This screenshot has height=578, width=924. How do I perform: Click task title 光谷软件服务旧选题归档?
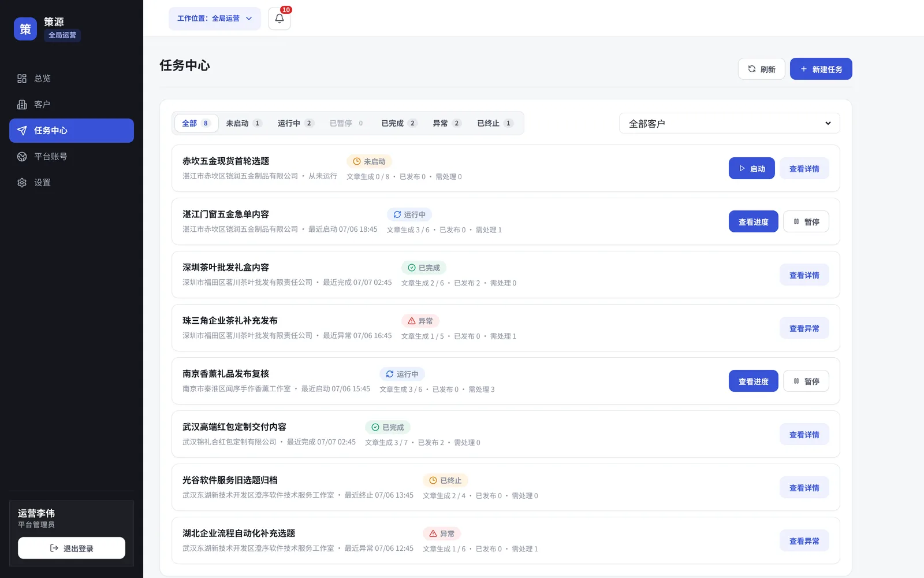pos(230,480)
